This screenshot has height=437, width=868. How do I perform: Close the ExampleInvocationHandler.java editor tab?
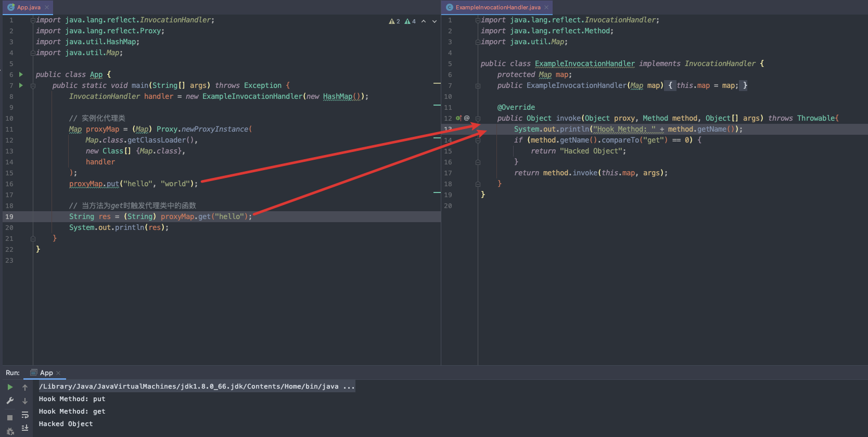(x=546, y=7)
